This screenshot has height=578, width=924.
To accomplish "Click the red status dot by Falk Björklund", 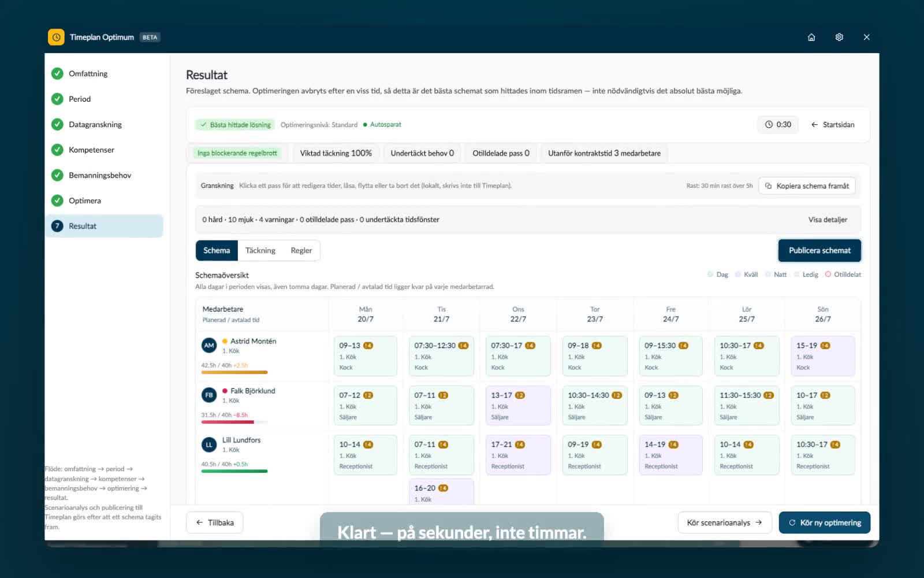I will click(x=225, y=391).
